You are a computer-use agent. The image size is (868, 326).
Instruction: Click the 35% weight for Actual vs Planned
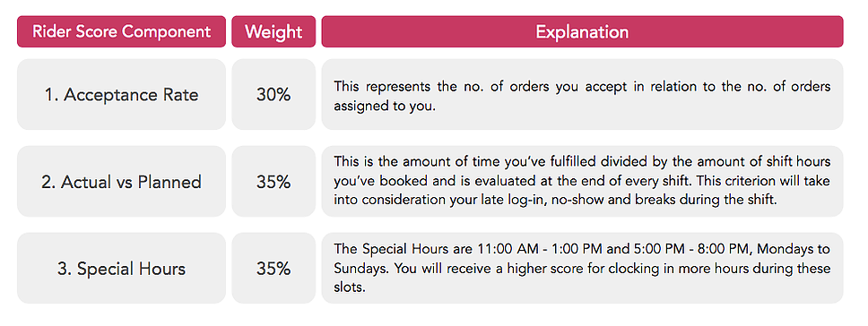273,181
